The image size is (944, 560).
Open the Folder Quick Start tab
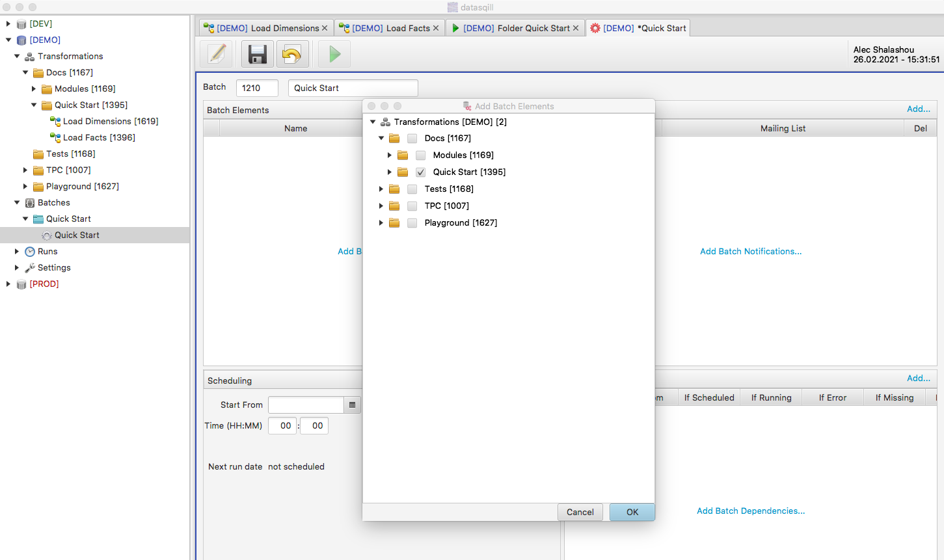tap(516, 28)
